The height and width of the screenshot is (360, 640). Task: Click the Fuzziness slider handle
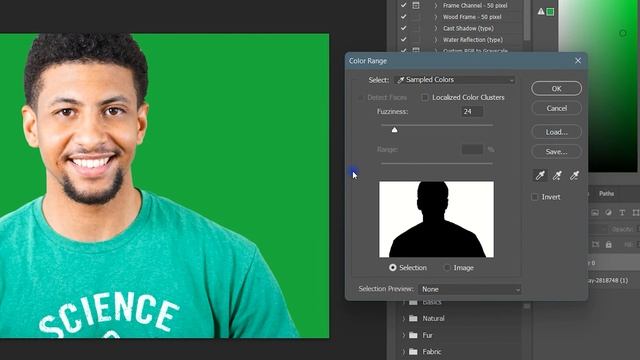(394, 130)
